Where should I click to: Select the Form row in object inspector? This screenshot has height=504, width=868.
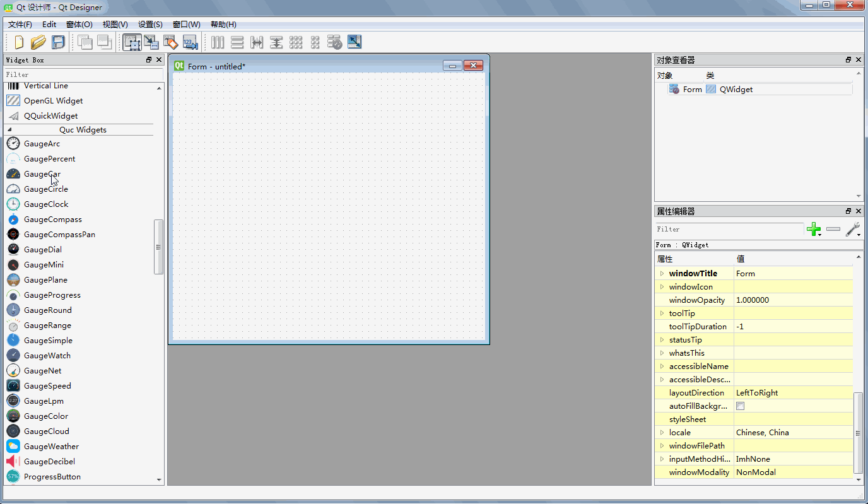pyautogui.click(x=760, y=90)
